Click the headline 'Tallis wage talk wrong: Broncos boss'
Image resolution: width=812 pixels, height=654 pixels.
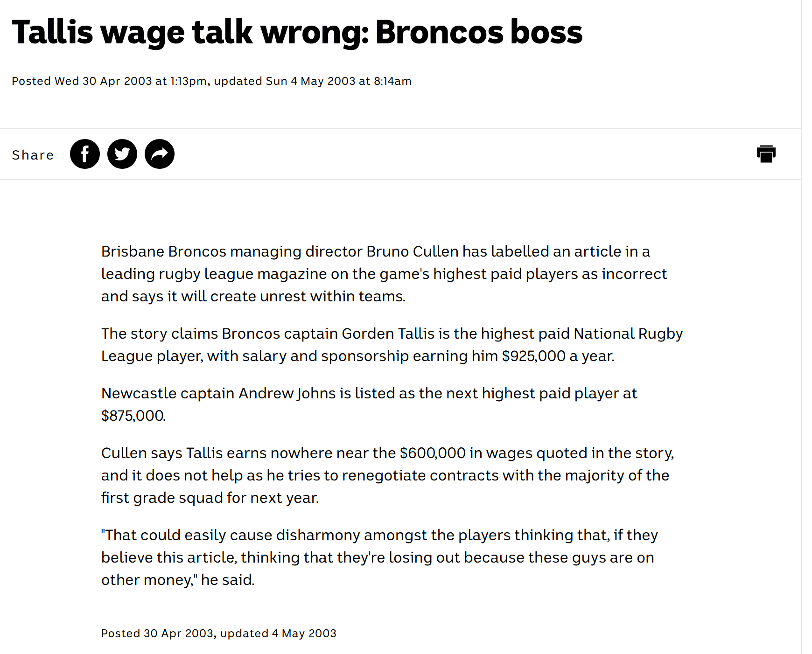click(x=297, y=32)
